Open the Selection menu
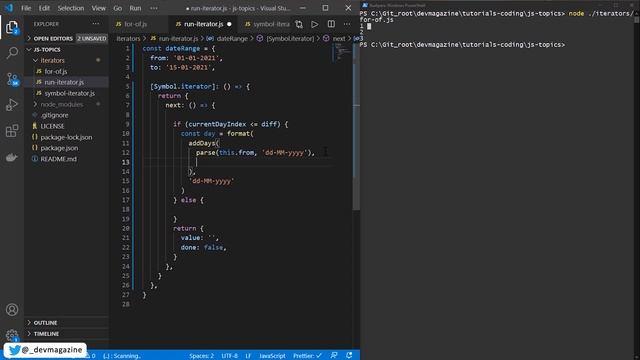 71,8
